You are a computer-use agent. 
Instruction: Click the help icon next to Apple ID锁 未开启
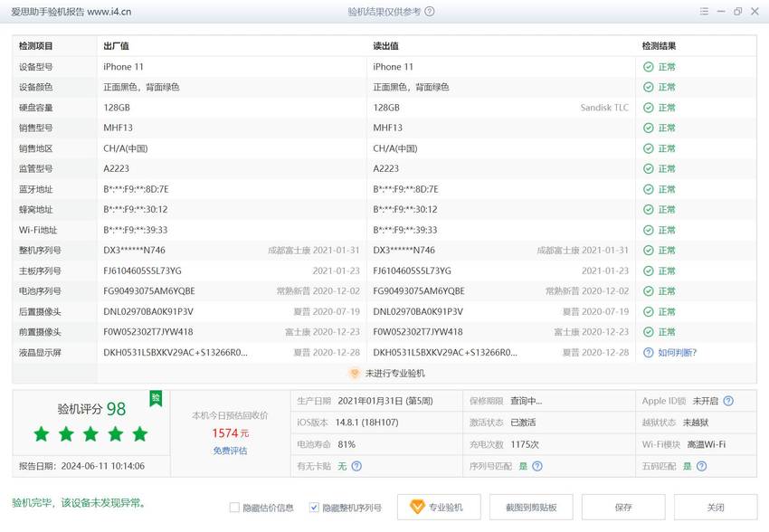click(728, 401)
